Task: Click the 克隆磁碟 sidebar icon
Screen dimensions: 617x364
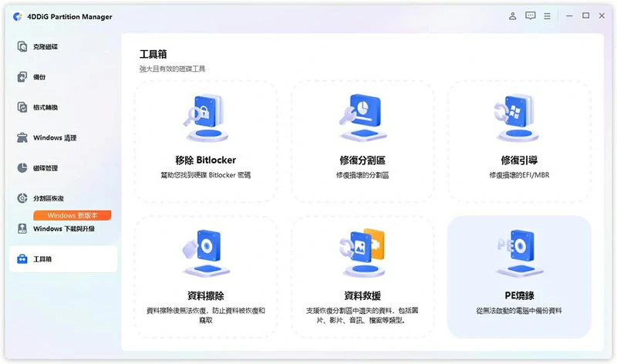Action: [22, 46]
